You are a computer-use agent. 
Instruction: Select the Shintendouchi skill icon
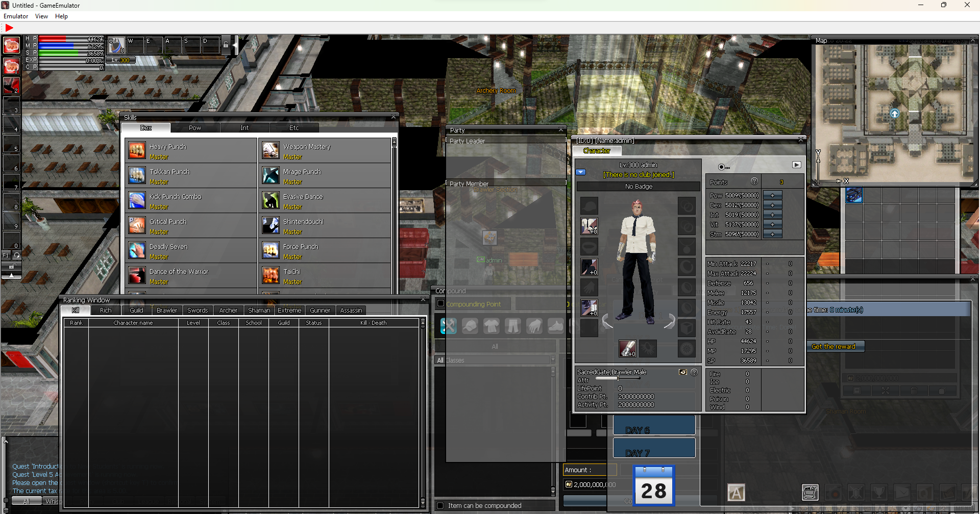(x=271, y=225)
